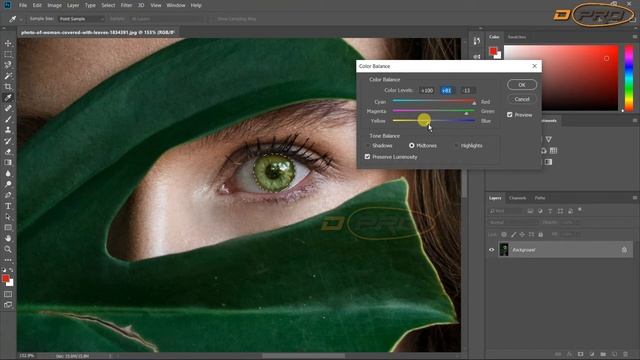Select the Horizontal Type tool
The image size is (640, 360).
8,206
